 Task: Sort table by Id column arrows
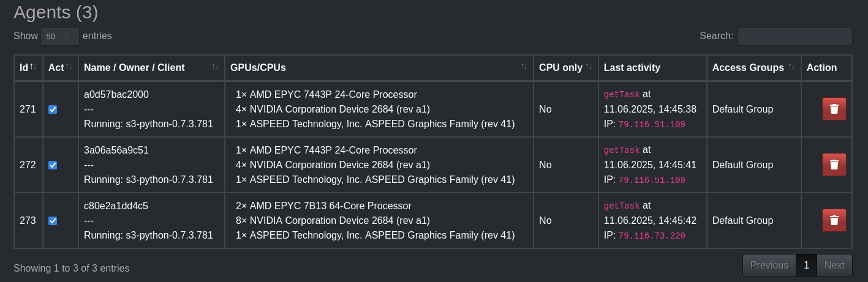click(33, 67)
